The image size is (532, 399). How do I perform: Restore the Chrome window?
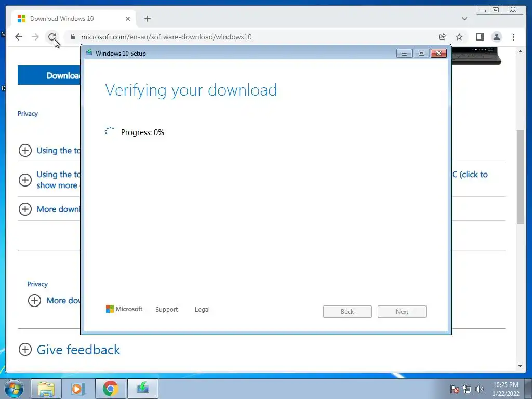coord(496,10)
